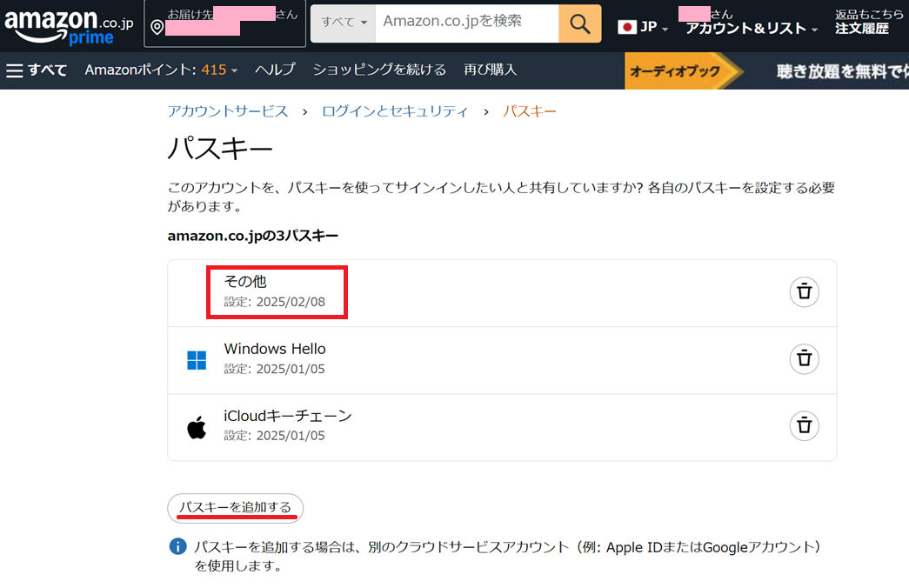Go to アカウントサービス breadcrumb
Viewport: 909px width, 588px height.
(228, 111)
